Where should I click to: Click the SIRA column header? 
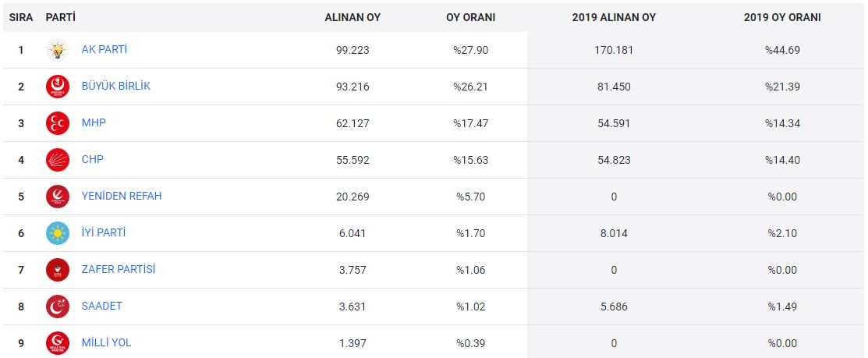click(x=20, y=17)
